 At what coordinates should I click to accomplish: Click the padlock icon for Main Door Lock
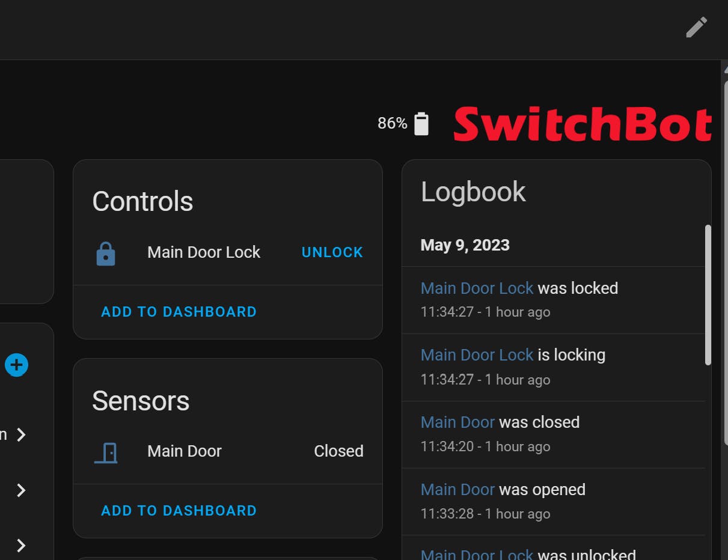[x=106, y=254]
